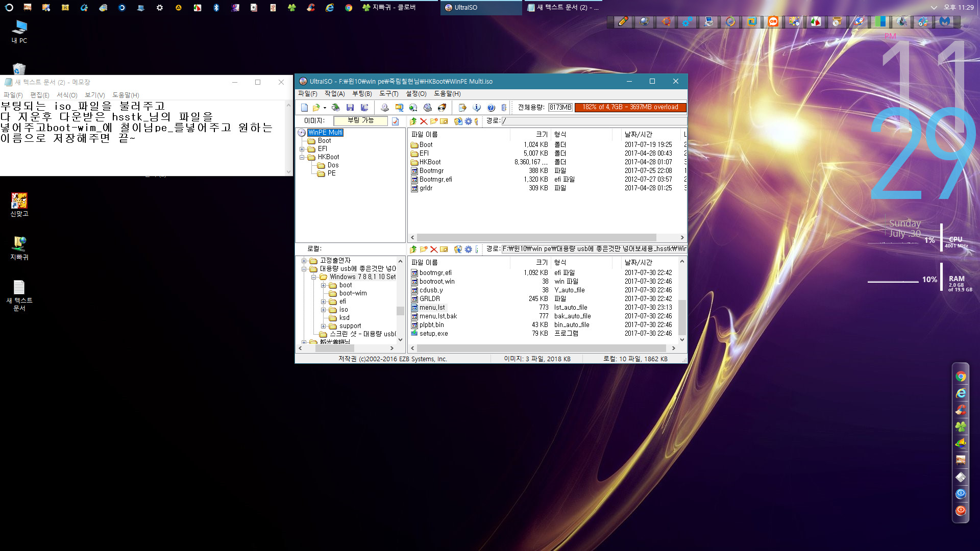Select the PE folder under HKBoot

[x=331, y=173]
